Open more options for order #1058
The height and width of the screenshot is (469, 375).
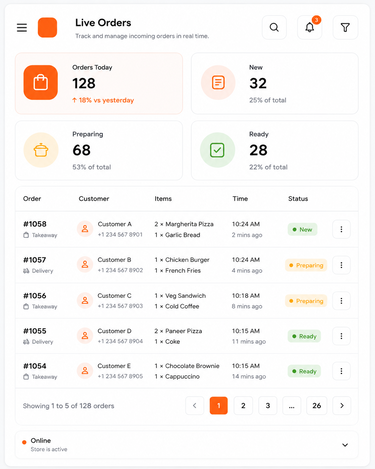pos(341,229)
